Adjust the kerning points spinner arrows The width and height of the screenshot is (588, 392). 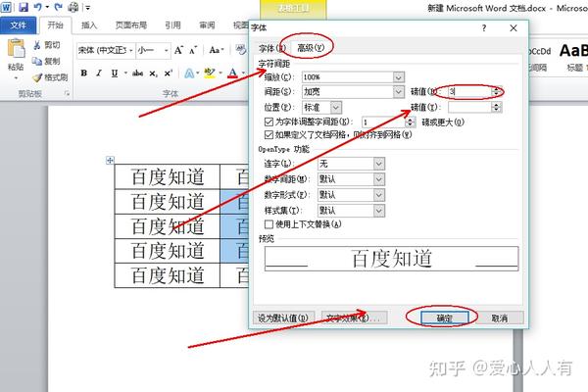tap(411, 122)
